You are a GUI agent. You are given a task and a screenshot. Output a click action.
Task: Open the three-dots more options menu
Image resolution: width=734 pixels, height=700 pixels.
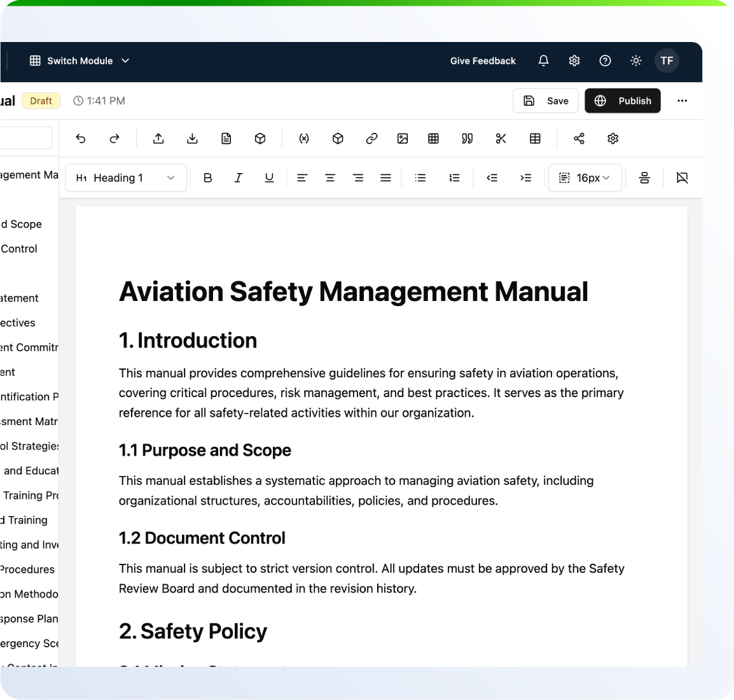click(x=682, y=101)
